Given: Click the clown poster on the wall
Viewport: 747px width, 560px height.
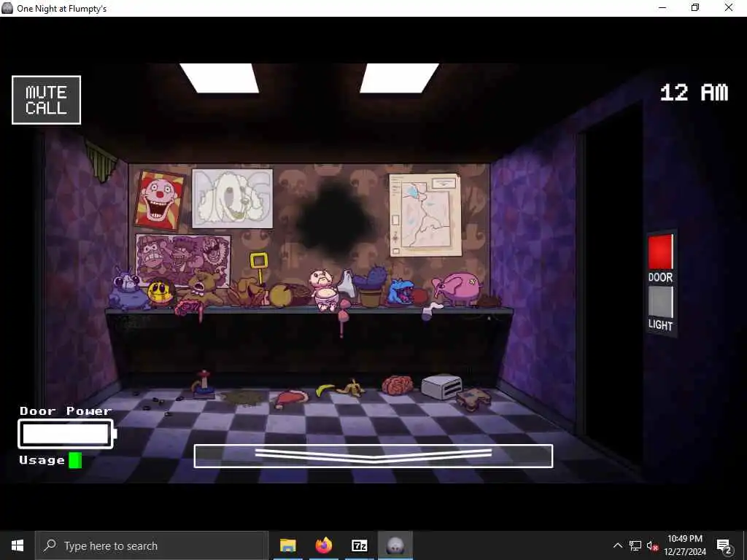Looking at the screenshot, I should (x=159, y=201).
